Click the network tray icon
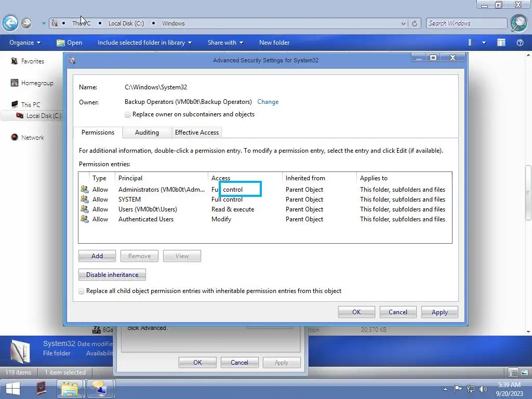 (471, 389)
